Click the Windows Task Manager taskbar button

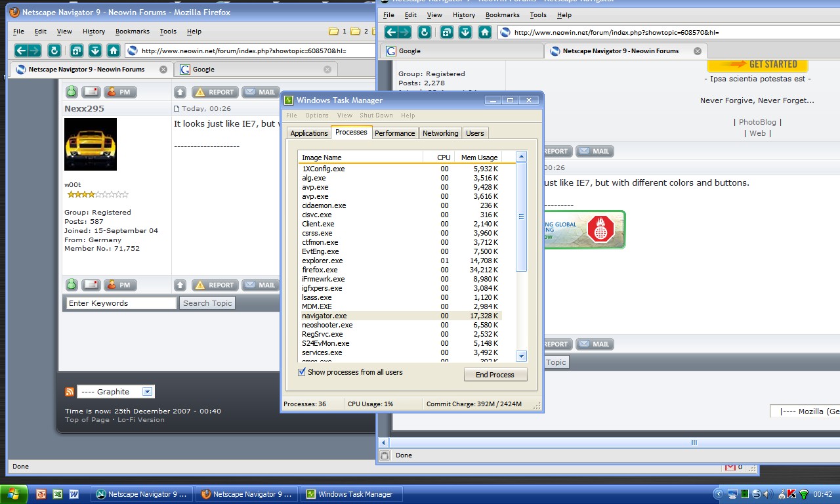point(351,494)
